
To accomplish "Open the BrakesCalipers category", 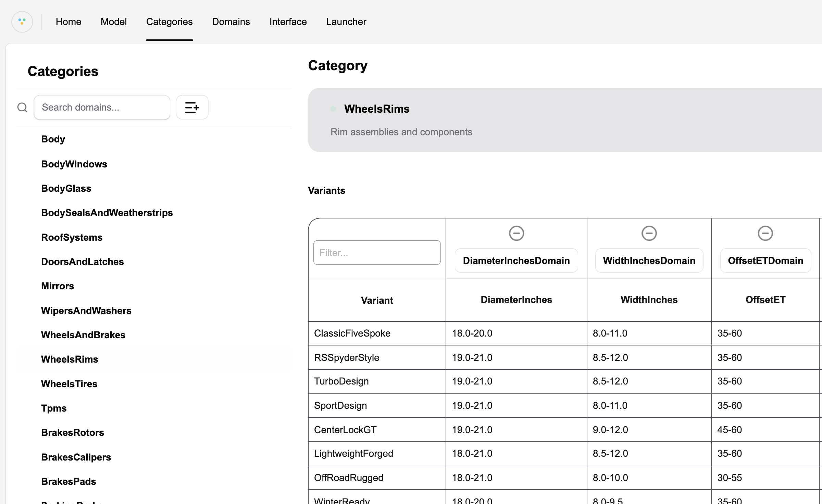I will click(76, 457).
